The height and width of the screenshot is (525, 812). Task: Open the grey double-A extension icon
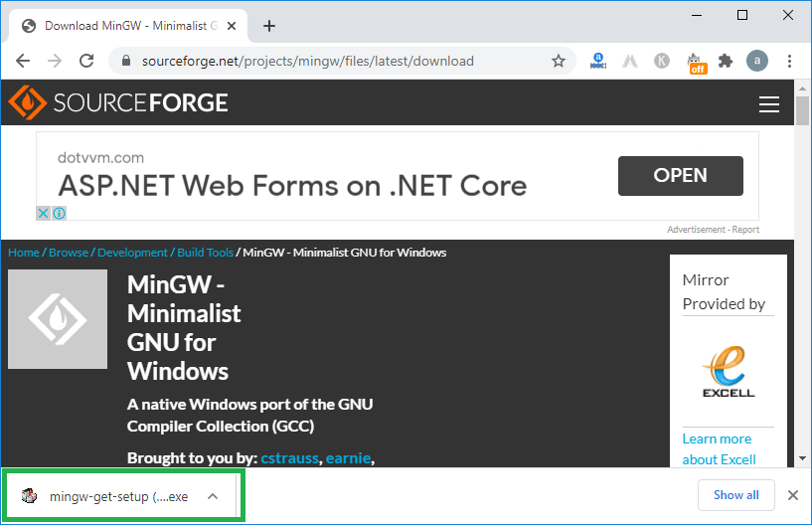click(x=630, y=62)
